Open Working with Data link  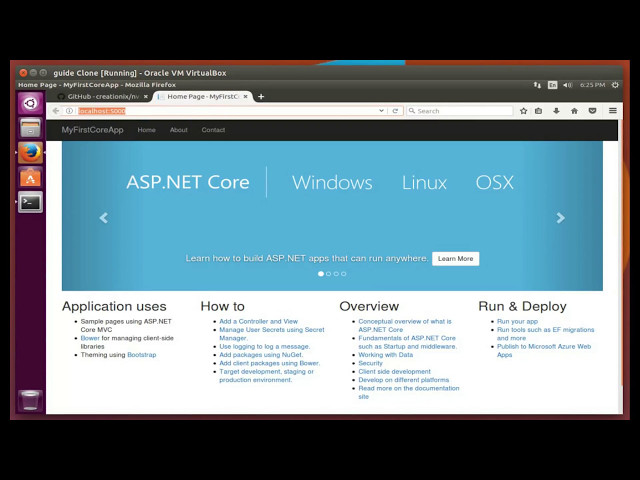click(386, 355)
